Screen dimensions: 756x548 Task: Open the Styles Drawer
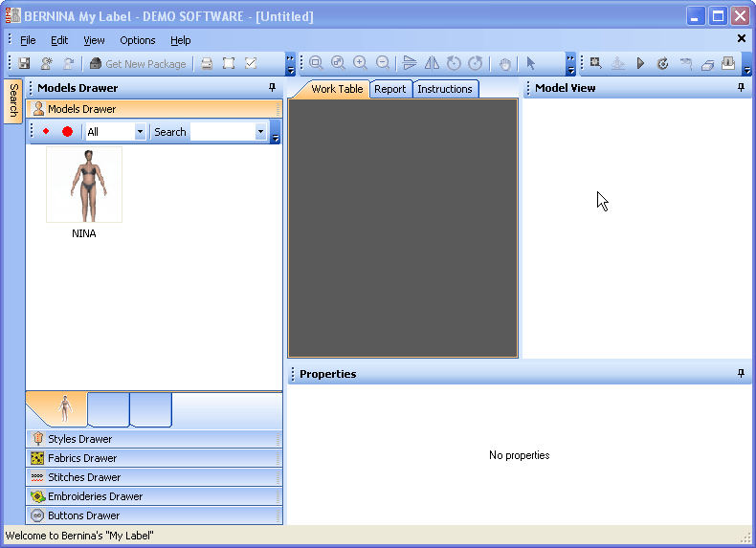(x=154, y=439)
